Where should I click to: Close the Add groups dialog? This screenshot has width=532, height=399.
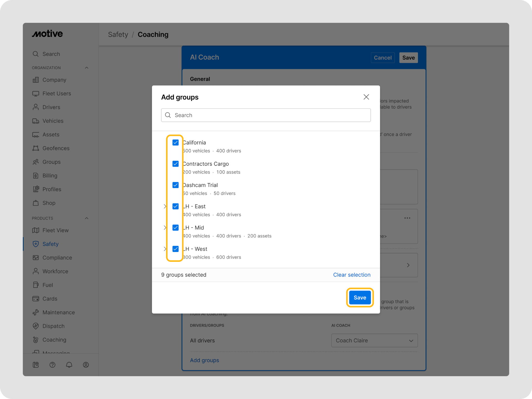coord(366,97)
